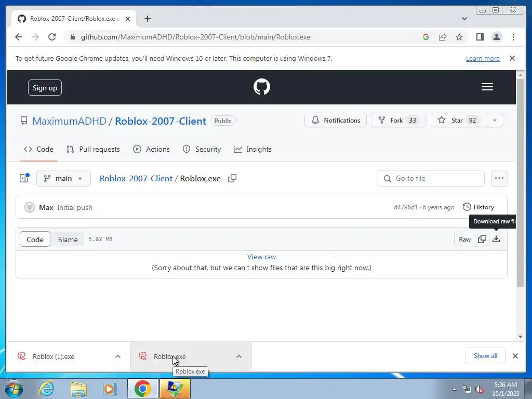Copy raw file contents icon next to Raw
Screen dimensions: 532x399
(x=482, y=239)
